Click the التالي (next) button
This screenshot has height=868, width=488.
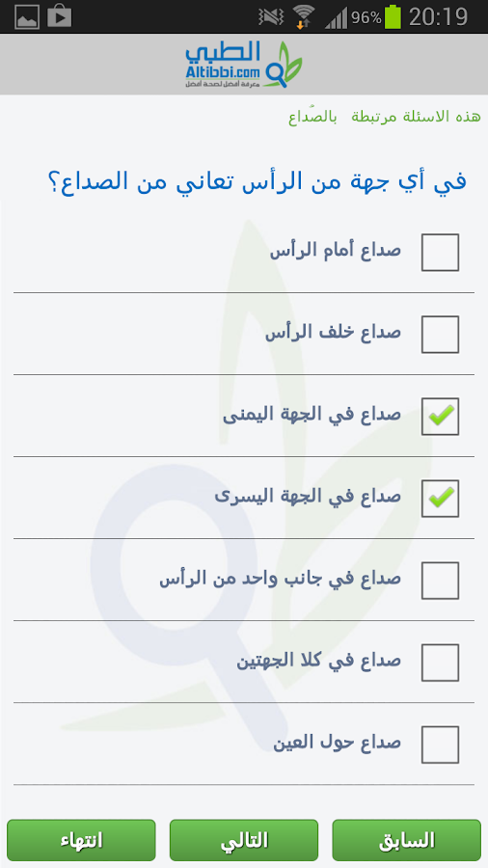click(x=244, y=840)
